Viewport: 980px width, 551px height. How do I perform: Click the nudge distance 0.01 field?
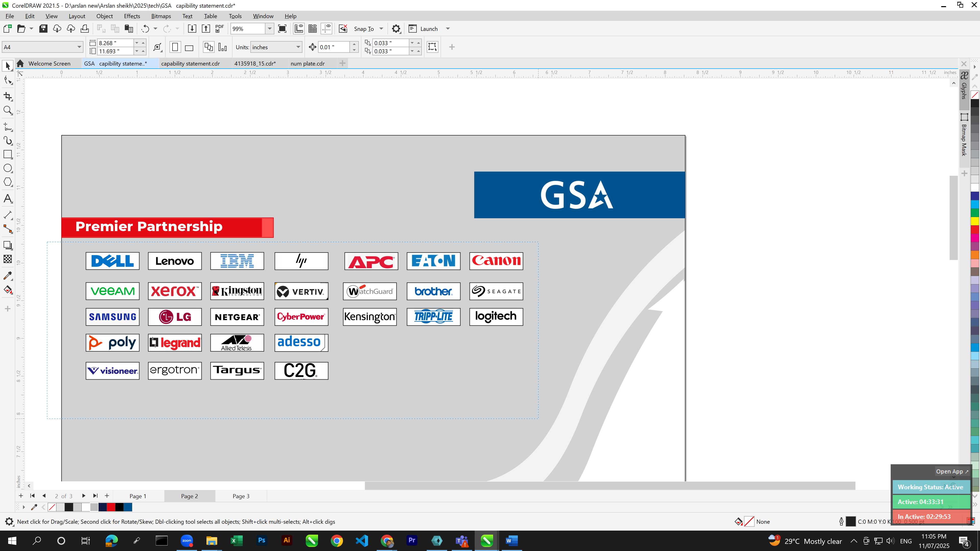(334, 47)
